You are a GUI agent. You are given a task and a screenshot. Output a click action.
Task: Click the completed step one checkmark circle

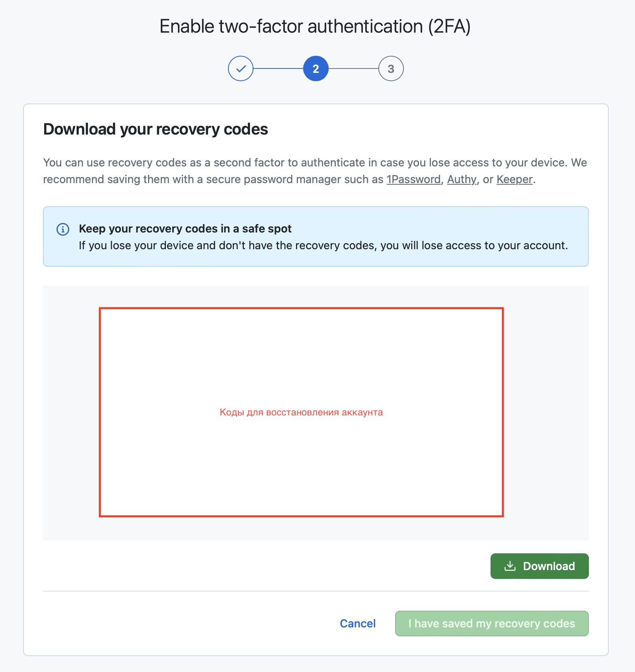click(241, 68)
